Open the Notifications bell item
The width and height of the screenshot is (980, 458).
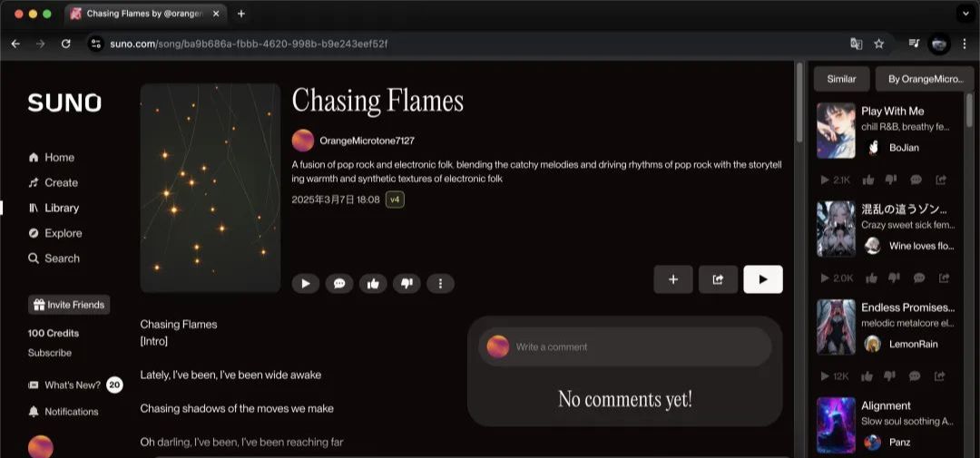[71, 412]
